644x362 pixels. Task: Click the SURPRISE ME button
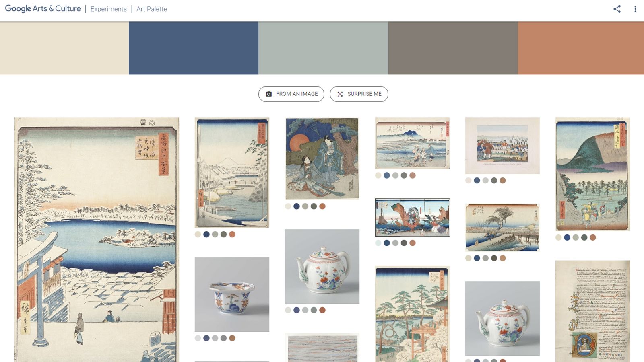(x=359, y=94)
